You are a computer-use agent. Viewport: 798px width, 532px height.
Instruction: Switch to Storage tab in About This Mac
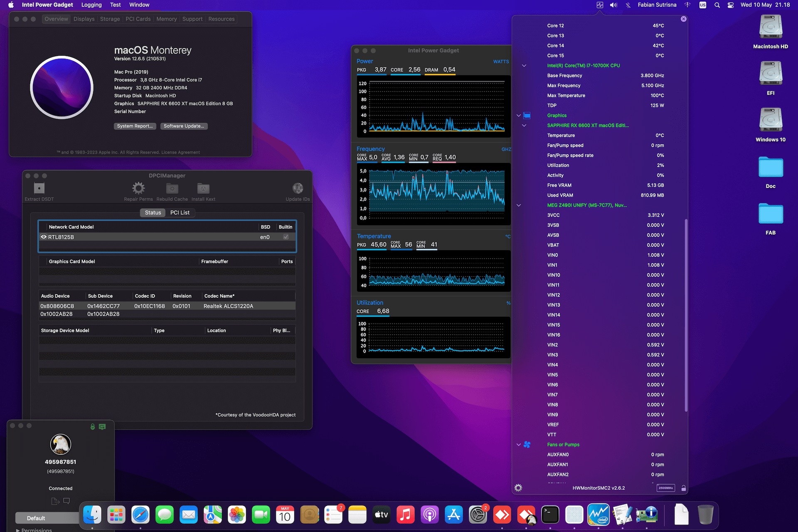(110, 19)
